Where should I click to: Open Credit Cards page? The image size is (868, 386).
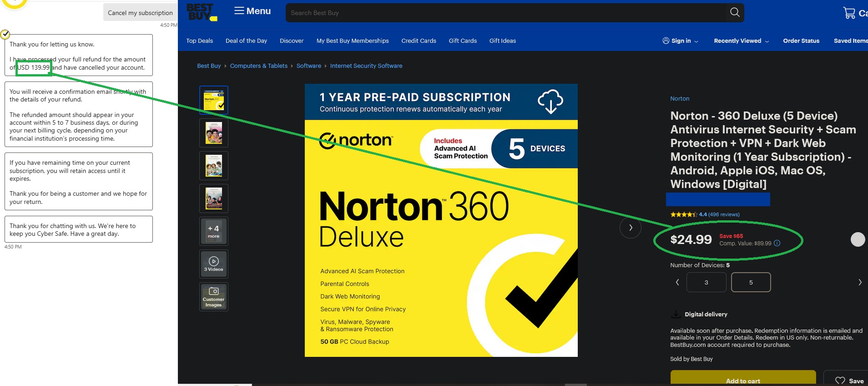point(419,41)
